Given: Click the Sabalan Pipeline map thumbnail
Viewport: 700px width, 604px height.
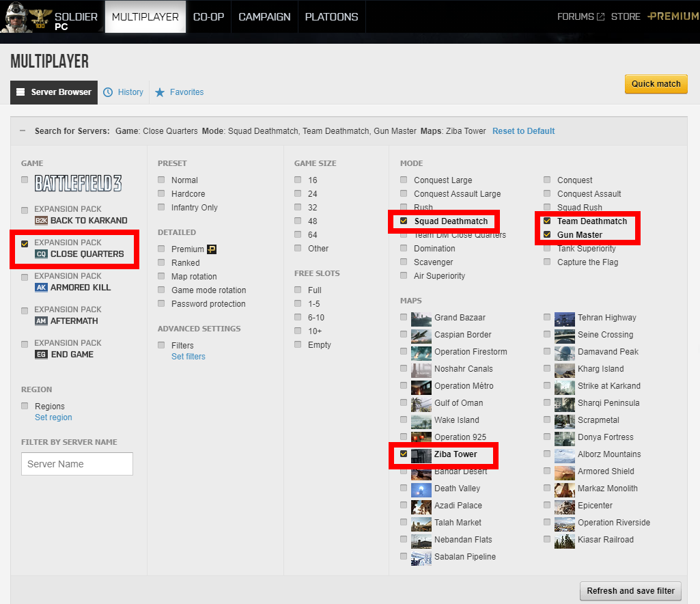Looking at the screenshot, I should [421, 557].
